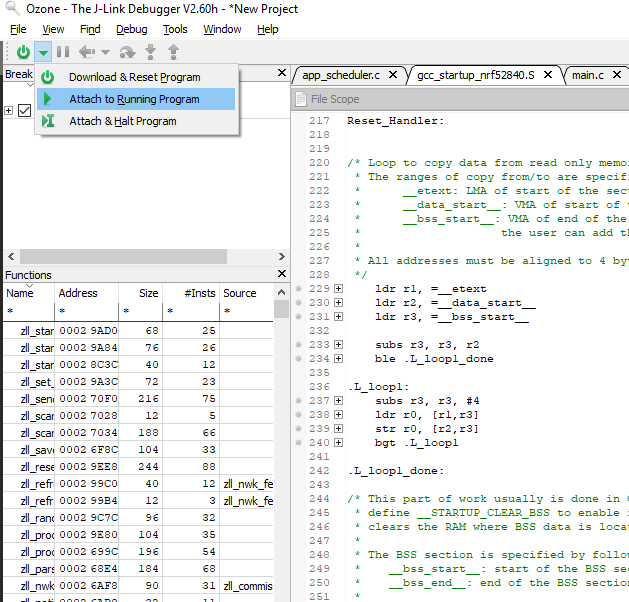Switch to the app_scheduler.c tab
Image resolution: width=629 pixels, height=602 pixels.
pos(341,75)
